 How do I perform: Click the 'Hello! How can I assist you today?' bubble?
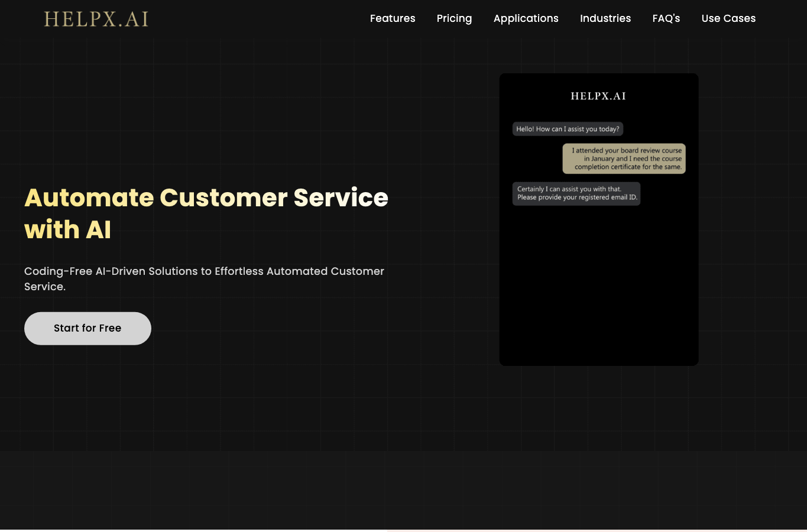(568, 129)
